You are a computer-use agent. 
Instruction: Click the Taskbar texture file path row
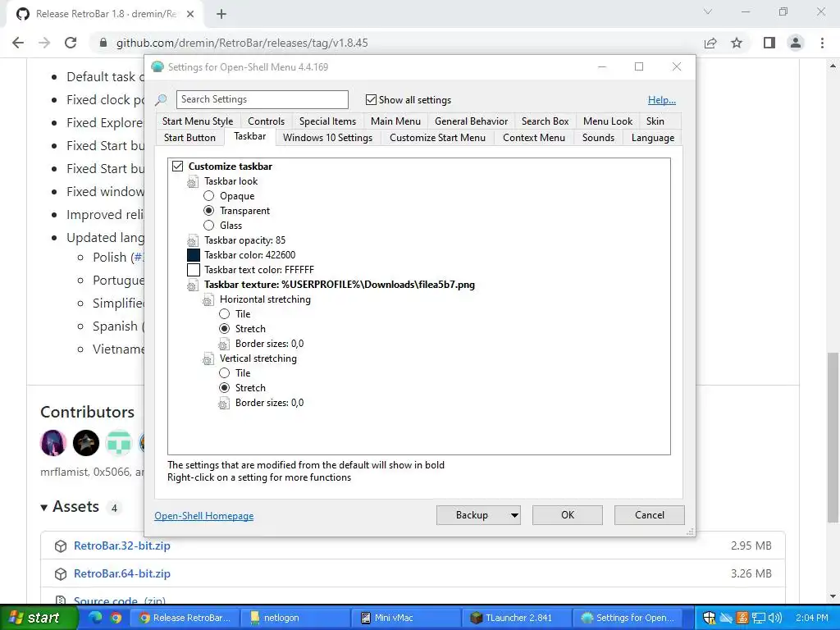(339, 285)
